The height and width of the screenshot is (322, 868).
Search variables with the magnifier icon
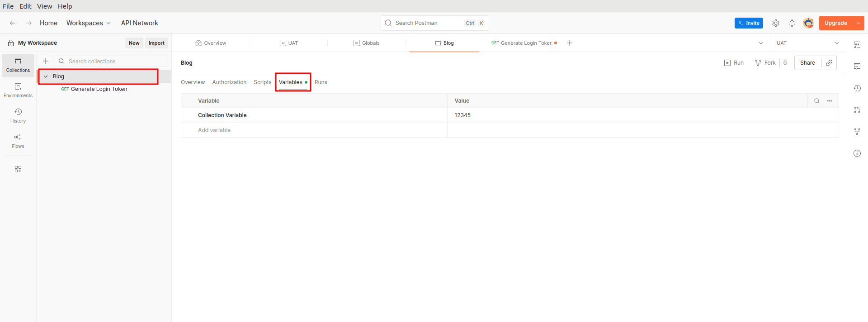click(x=817, y=101)
